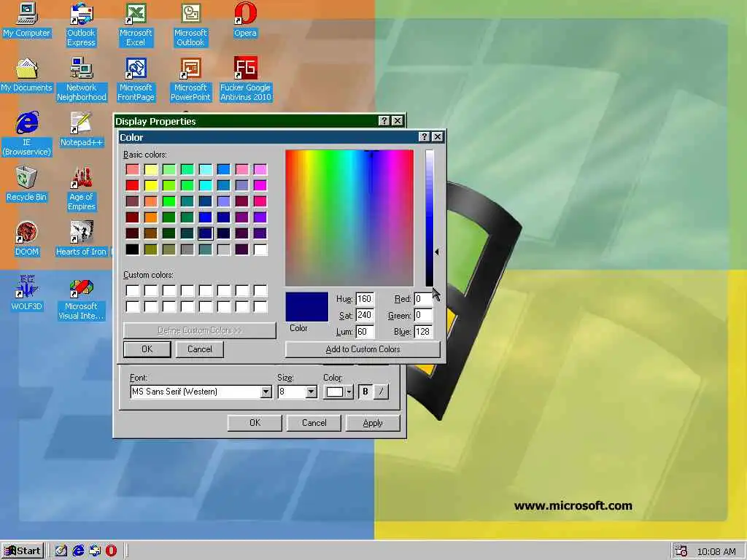Toggle italic font button
This screenshot has width=747, height=560.
(381, 392)
